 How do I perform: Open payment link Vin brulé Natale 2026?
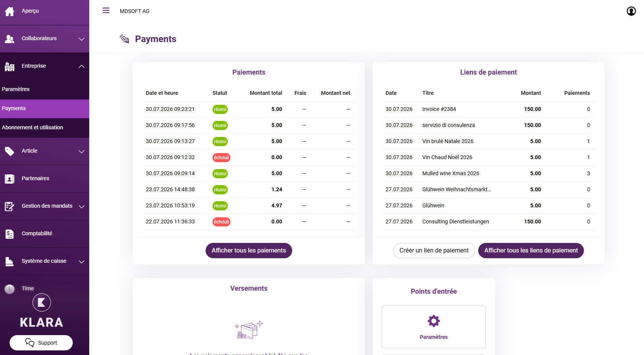(x=489, y=142)
